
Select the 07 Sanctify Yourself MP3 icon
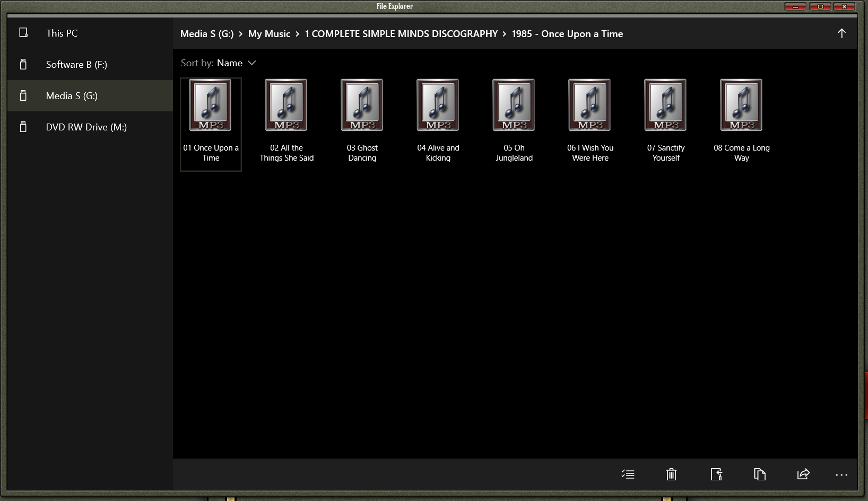[666, 105]
